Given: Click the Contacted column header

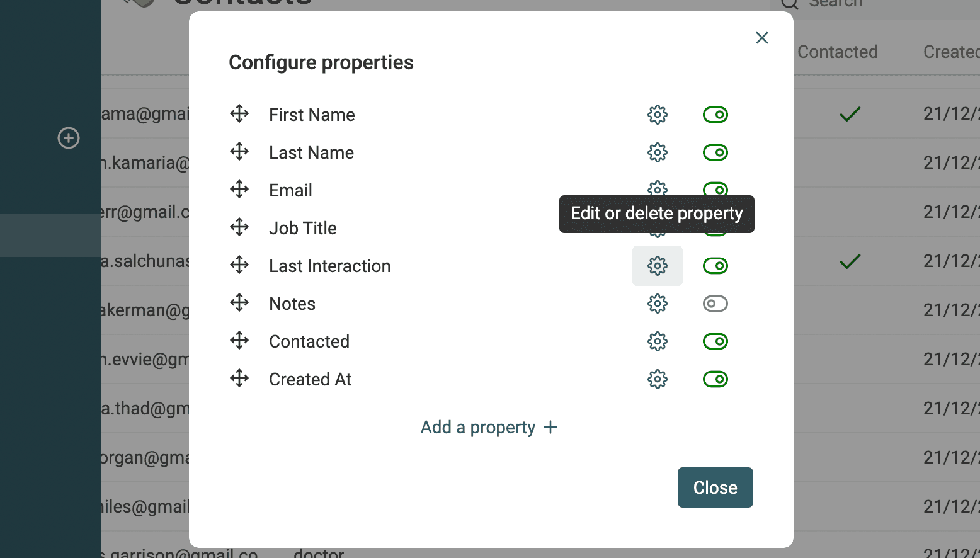Looking at the screenshot, I should [x=838, y=52].
